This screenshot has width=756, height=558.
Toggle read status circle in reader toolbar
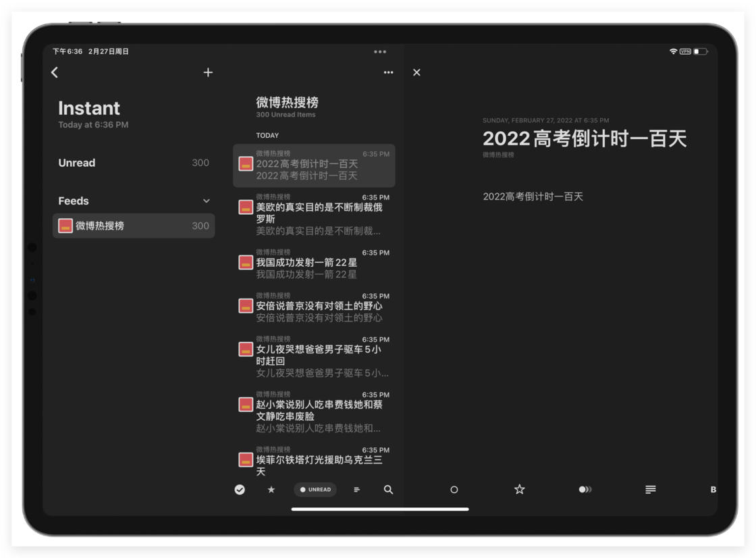pyautogui.click(x=454, y=490)
